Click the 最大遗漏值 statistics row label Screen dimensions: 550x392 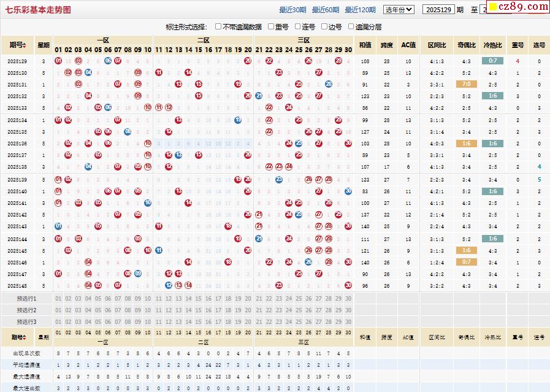click(x=26, y=377)
